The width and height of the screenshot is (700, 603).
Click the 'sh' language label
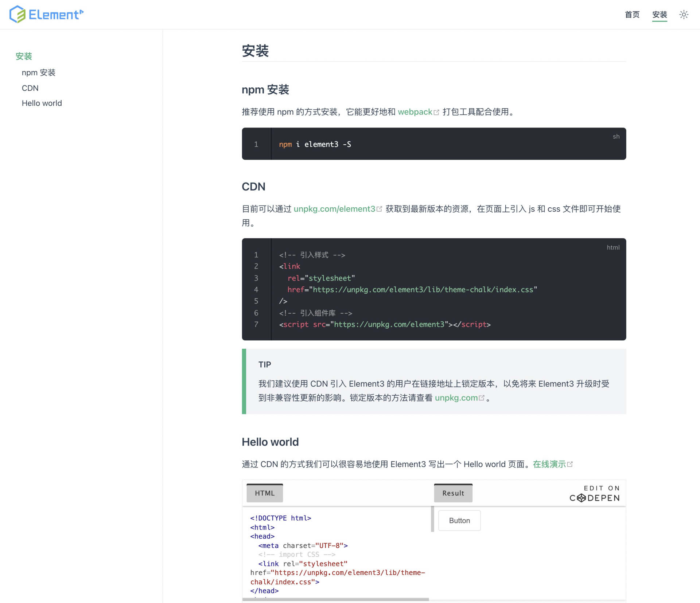pyautogui.click(x=616, y=136)
